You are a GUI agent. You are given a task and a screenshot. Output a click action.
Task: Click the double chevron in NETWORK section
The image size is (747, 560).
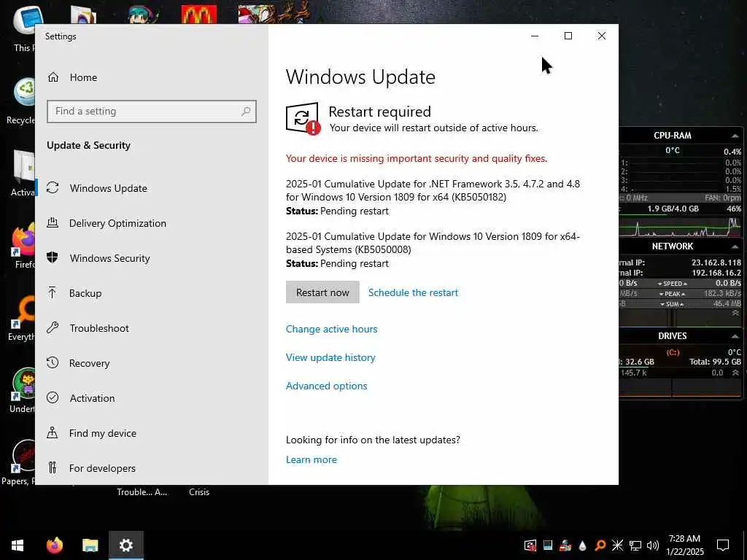(x=735, y=314)
